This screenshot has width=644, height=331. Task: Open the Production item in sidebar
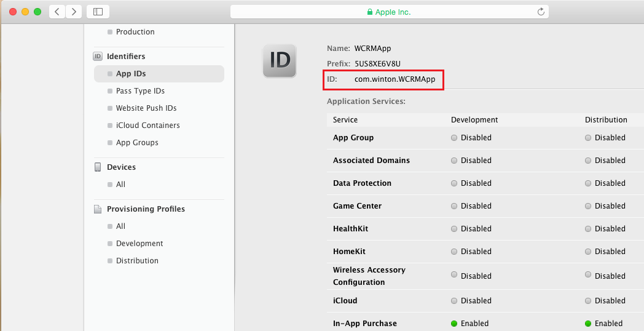coord(135,31)
